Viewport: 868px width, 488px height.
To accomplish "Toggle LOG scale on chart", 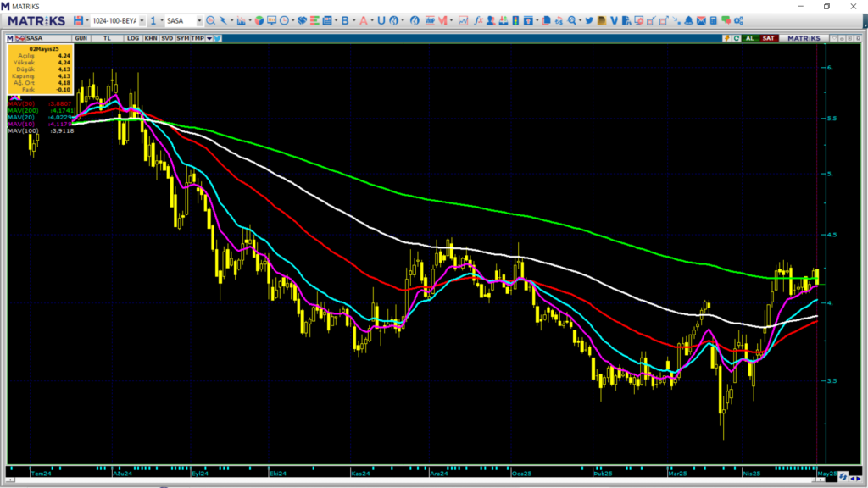I will click(133, 38).
